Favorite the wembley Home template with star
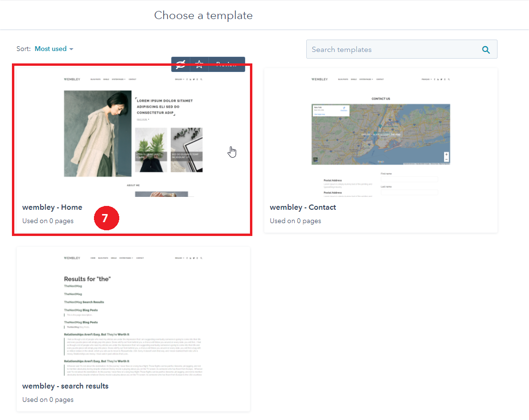This screenshot has width=529, height=420. click(x=199, y=64)
